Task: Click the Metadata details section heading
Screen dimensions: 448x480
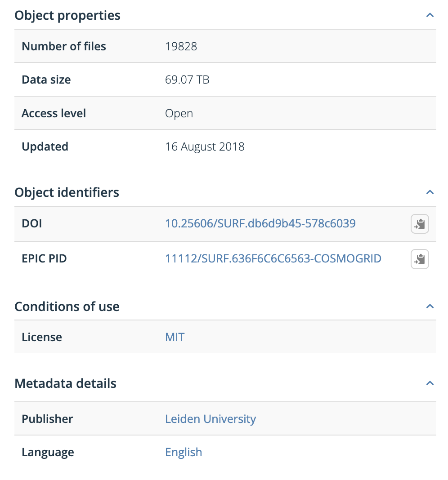Action: (x=65, y=383)
